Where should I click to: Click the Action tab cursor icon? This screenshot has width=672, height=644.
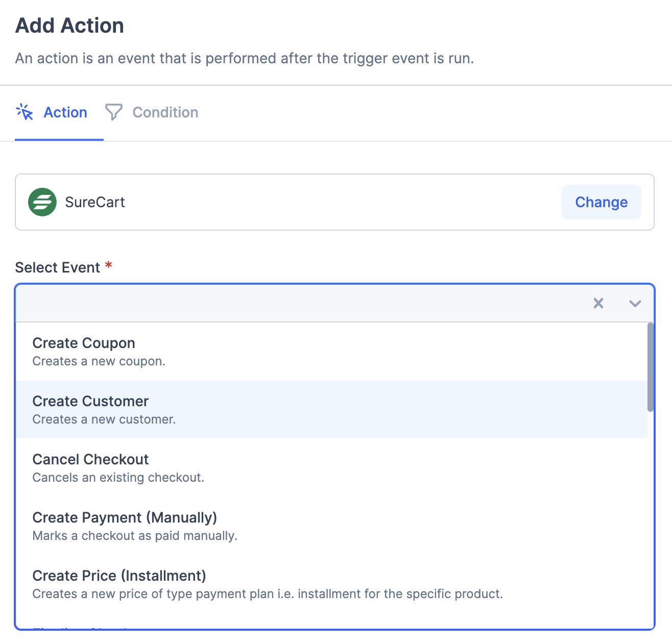(x=25, y=112)
